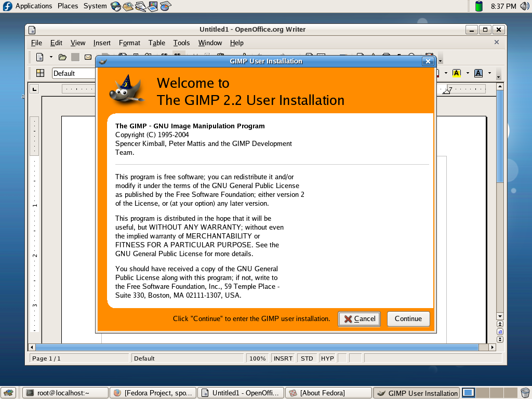Cancel the GIMP user installation
This screenshot has width=532, height=399.
pos(360,319)
